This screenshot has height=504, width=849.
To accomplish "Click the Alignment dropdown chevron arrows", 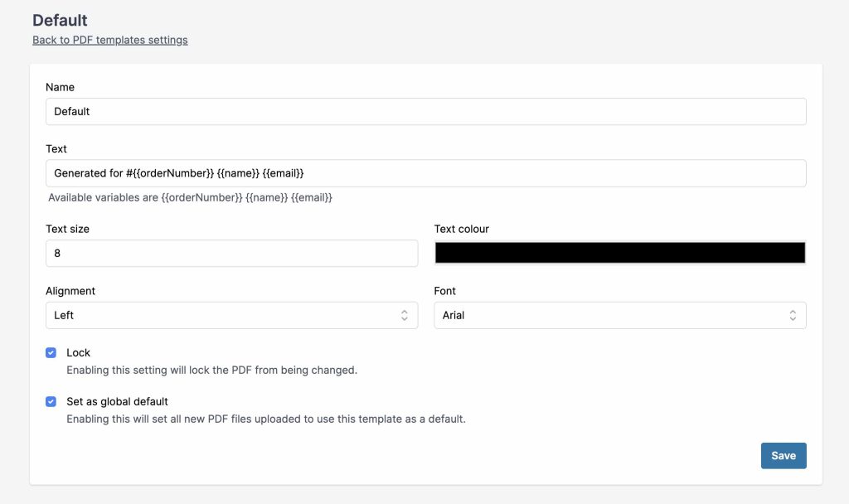I will click(x=404, y=315).
